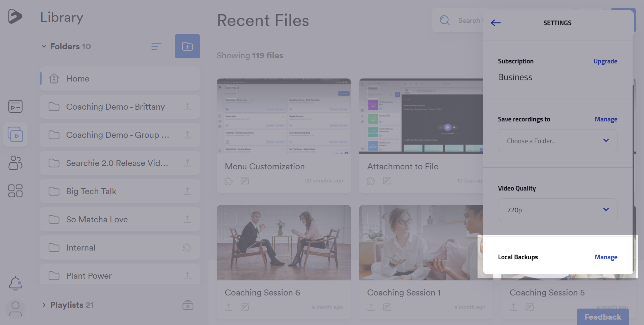Select checkbox on Coaching Session 6 thumbnail
The image size is (644, 325).
(x=231, y=219)
